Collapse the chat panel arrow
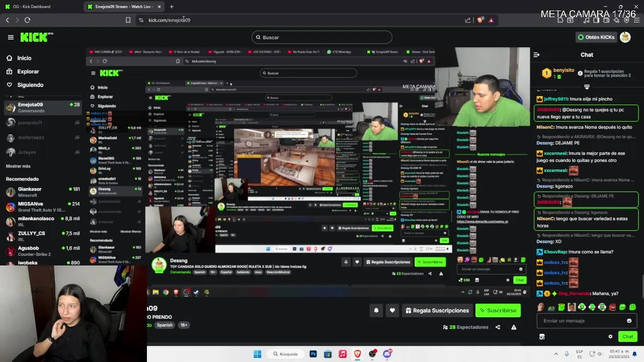Image resolution: width=644 pixels, height=362 pixels. pos(536,55)
